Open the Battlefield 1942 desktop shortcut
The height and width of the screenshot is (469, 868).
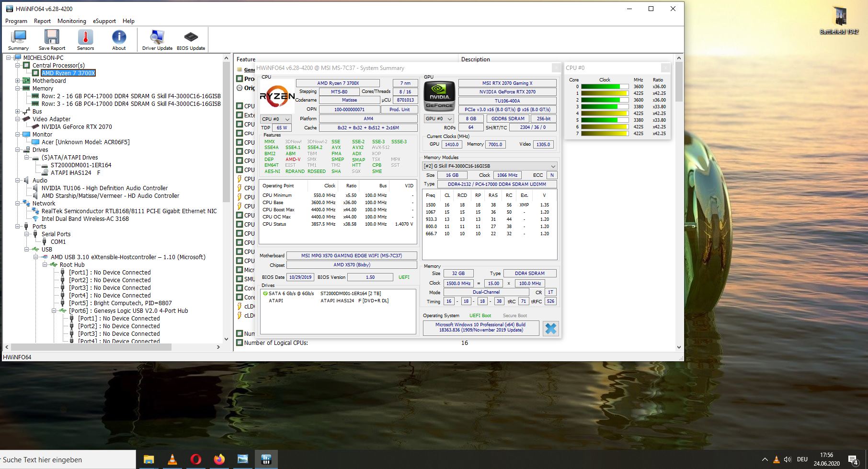(x=839, y=21)
